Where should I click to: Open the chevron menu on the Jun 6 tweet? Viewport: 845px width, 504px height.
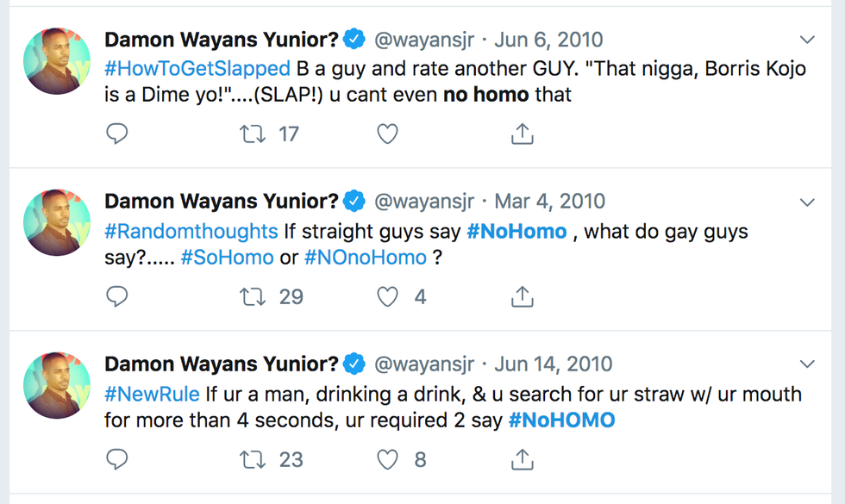tap(808, 39)
